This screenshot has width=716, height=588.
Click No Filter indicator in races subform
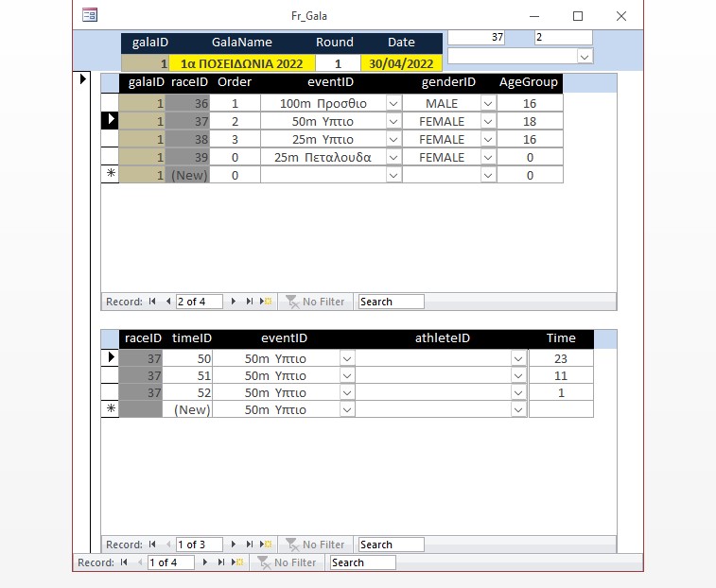click(315, 302)
